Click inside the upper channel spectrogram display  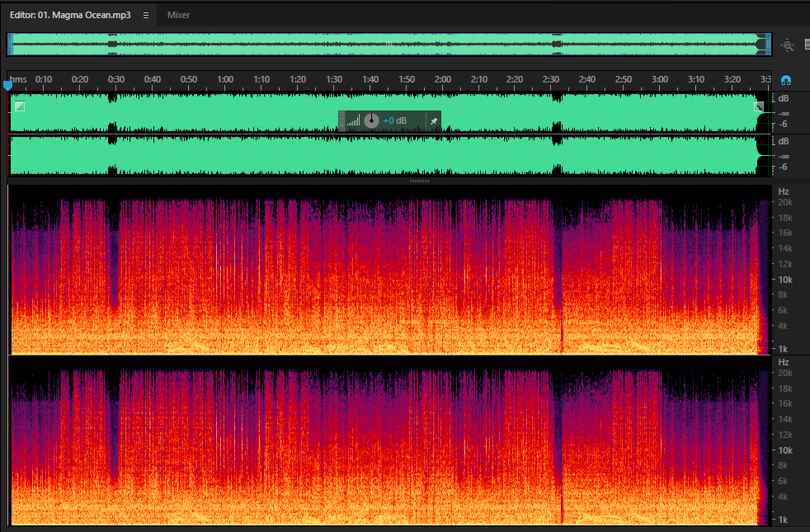390,271
